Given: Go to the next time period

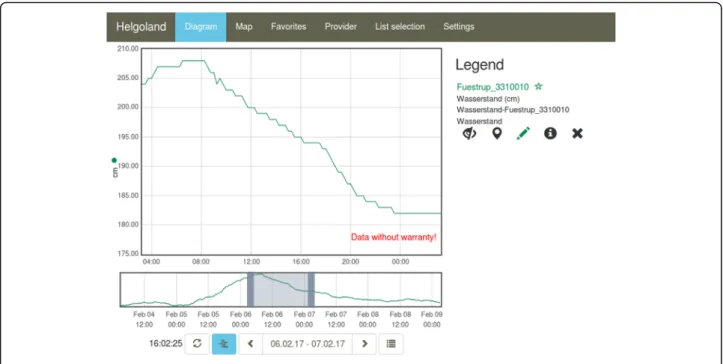Looking at the screenshot, I should tap(365, 344).
